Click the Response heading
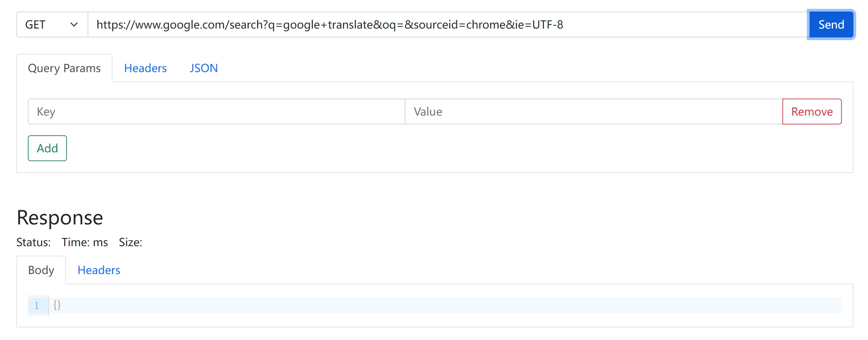868x340 pixels. (x=60, y=218)
